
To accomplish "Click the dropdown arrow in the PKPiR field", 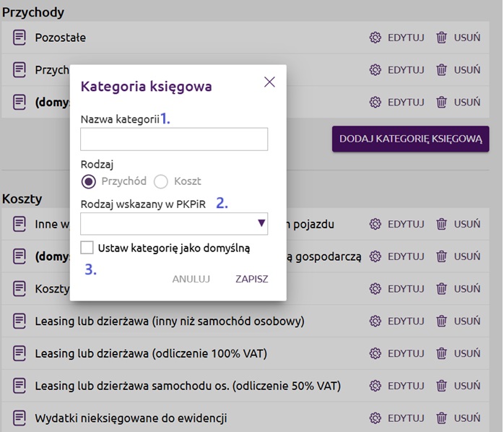I will click(x=261, y=223).
